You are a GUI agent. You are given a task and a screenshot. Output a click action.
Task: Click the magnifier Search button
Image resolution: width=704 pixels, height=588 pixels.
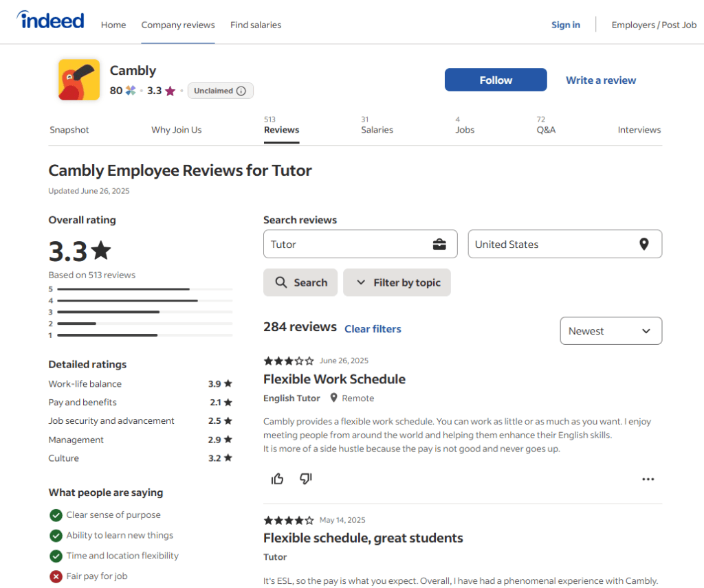[x=300, y=282]
